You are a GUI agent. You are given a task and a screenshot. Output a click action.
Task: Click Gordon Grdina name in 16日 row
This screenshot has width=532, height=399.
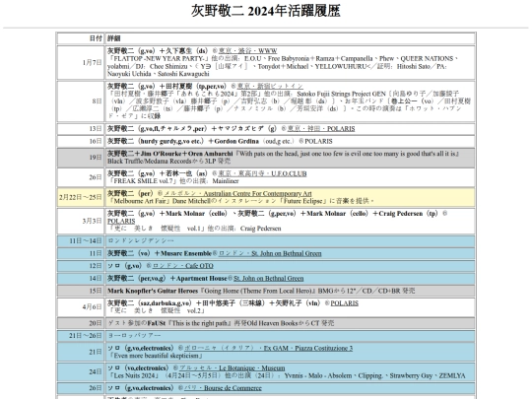(x=236, y=141)
